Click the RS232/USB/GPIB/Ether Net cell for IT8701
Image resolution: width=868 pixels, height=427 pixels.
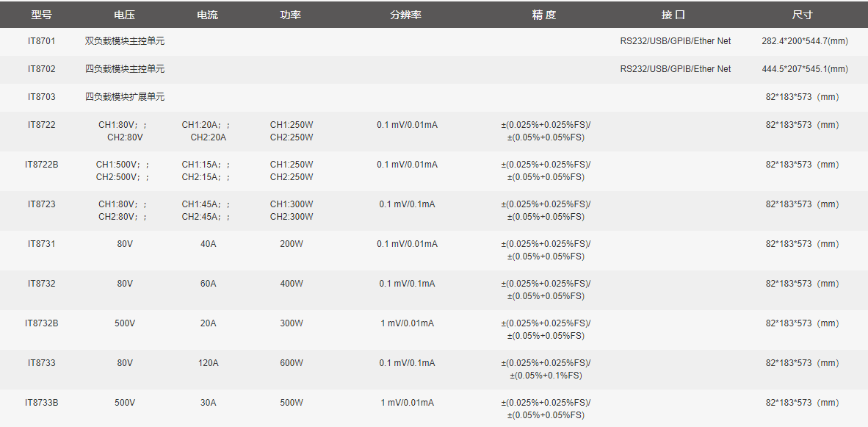(x=675, y=42)
